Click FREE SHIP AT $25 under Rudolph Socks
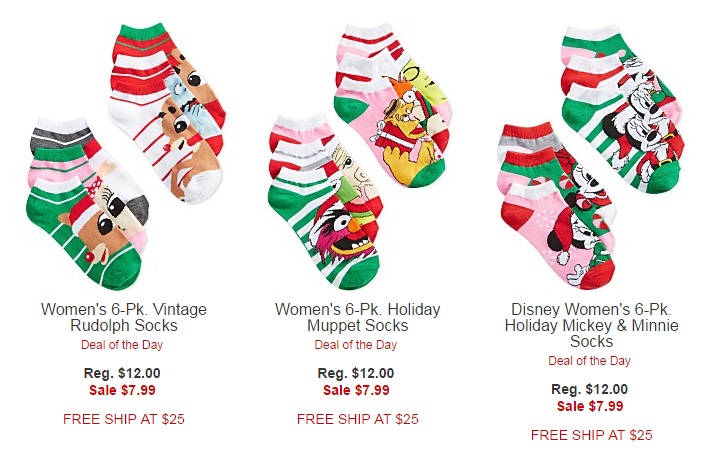Screen dimensions: 713x449 [x=124, y=419]
